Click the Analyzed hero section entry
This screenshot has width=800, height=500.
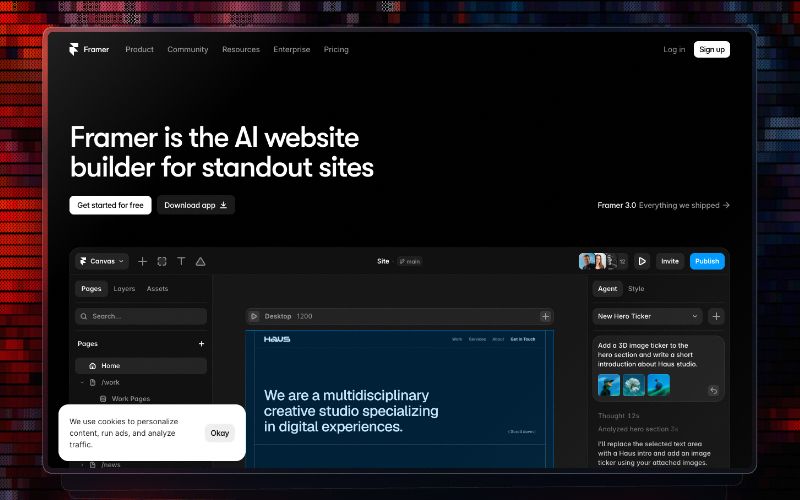(x=638, y=429)
